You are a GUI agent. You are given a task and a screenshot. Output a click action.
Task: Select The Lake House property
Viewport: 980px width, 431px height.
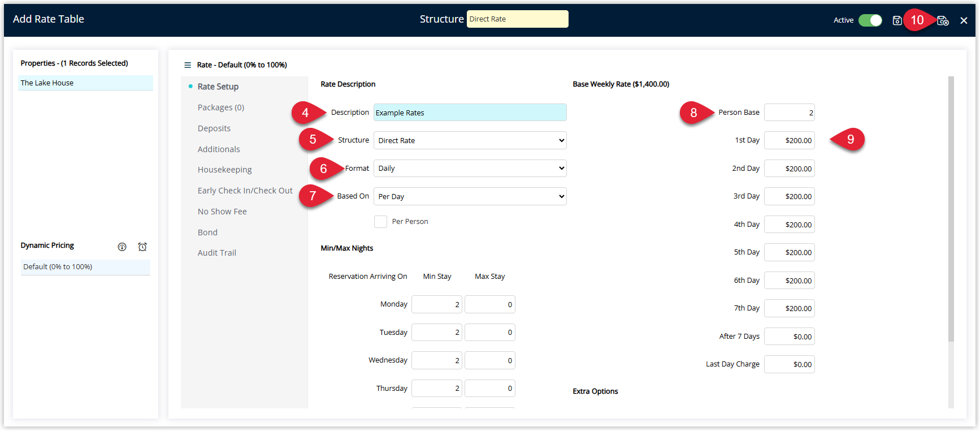point(85,83)
